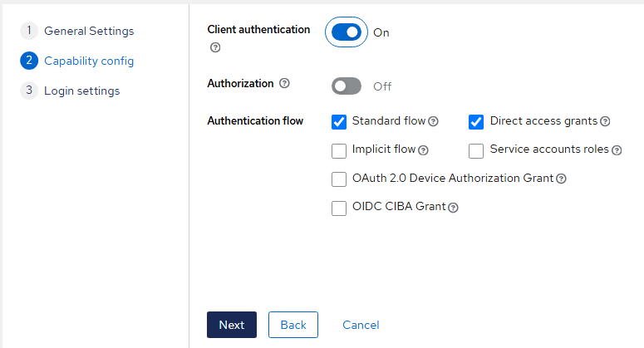
Task: Show help for Service accounts roles
Action: point(616,150)
